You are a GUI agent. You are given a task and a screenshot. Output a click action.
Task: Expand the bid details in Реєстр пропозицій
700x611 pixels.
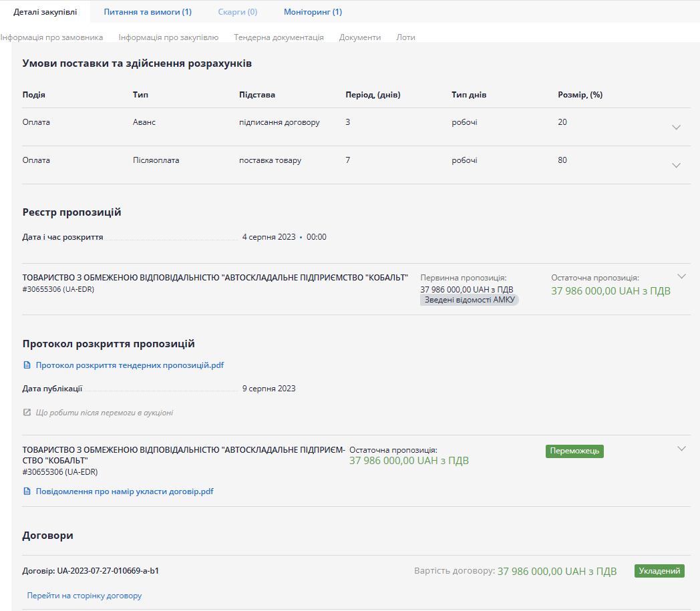[681, 276]
